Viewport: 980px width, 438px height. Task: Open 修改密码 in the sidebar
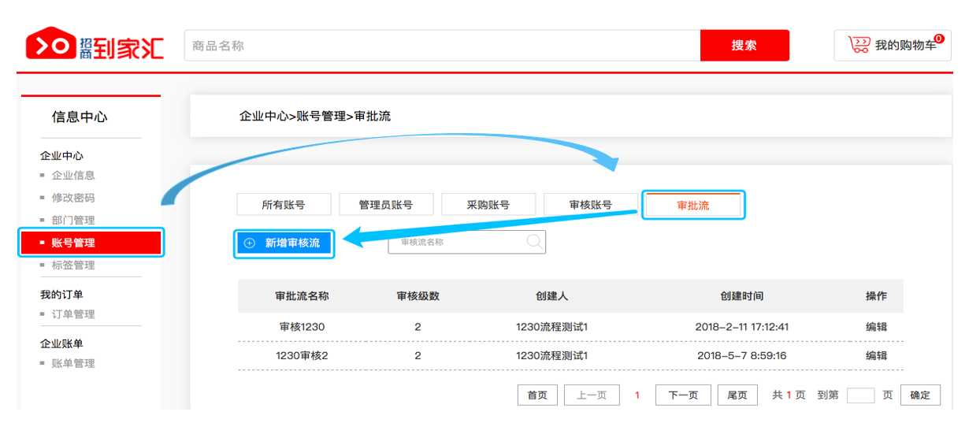pos(73,198)
